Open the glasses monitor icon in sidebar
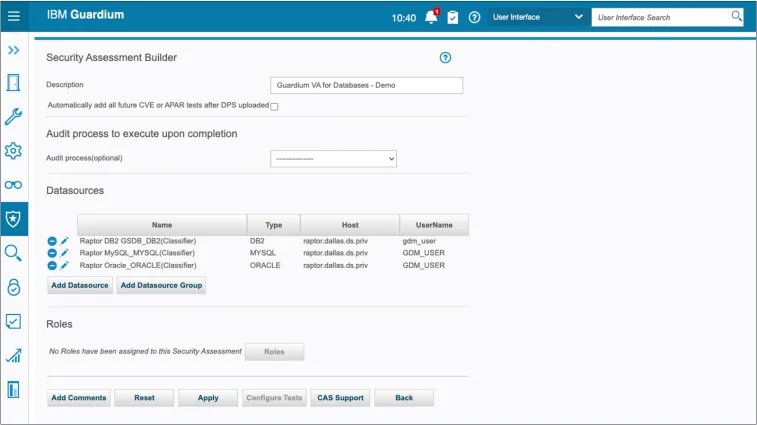 pos(14,185)
